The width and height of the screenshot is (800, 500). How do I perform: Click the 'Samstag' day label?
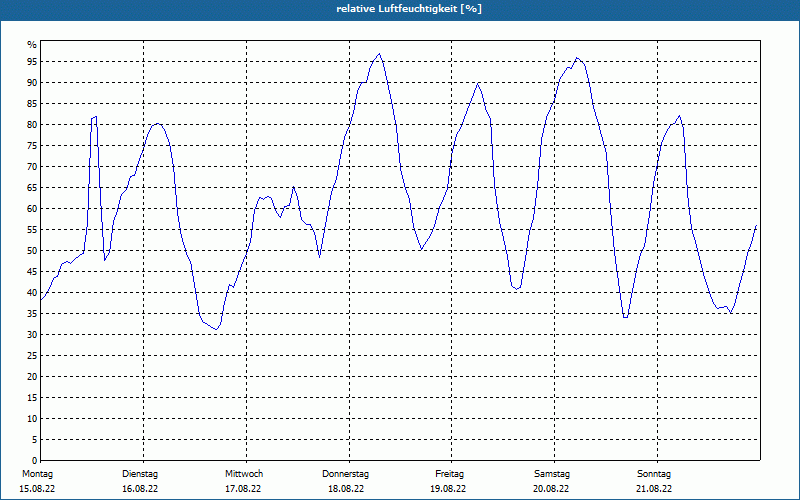click(552, 474)
